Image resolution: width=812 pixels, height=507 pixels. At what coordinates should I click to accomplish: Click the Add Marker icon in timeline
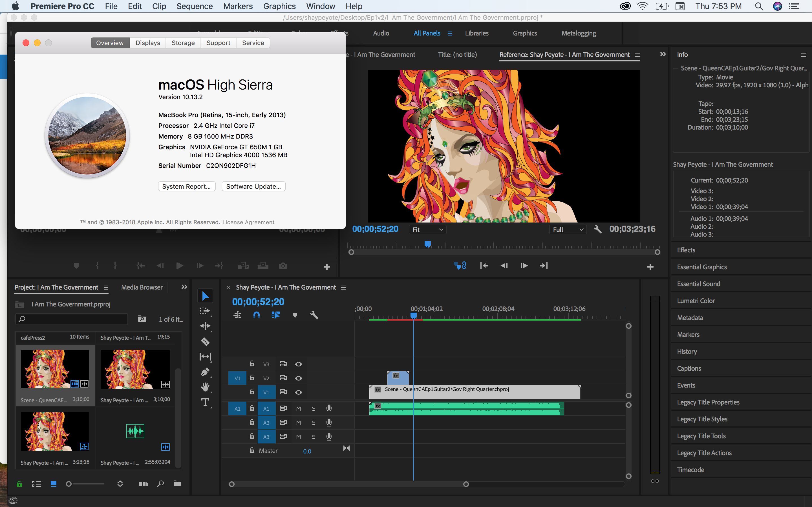click(295, 315)
